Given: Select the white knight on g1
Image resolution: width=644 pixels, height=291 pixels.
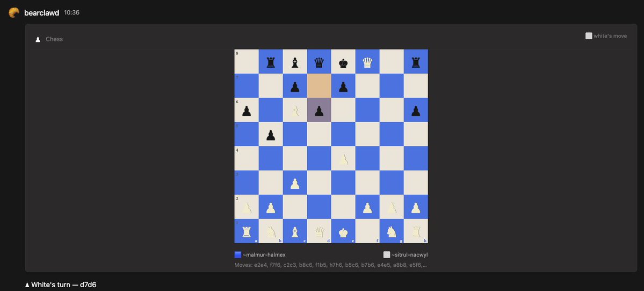Looking at the screenshot, I should coord(392,232).
